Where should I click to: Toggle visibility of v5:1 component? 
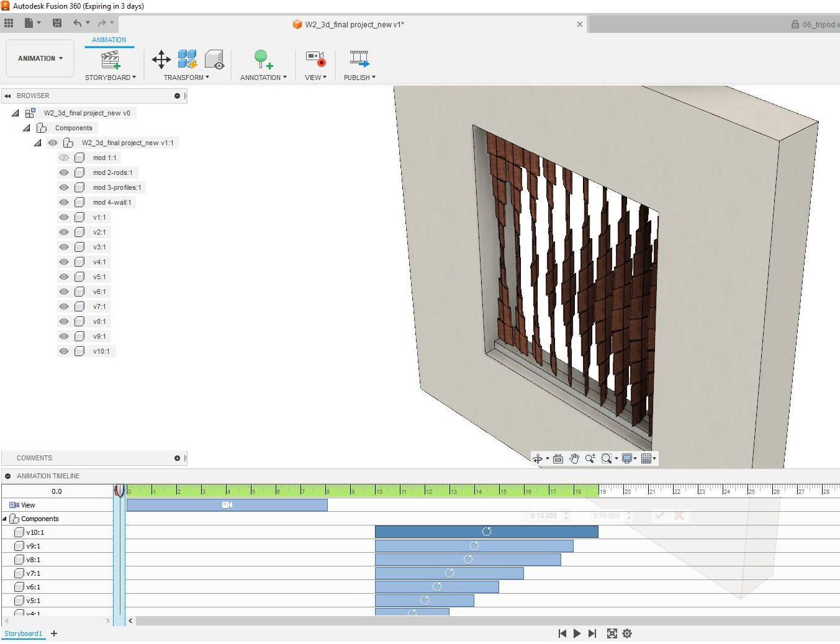tap(64, 277)
